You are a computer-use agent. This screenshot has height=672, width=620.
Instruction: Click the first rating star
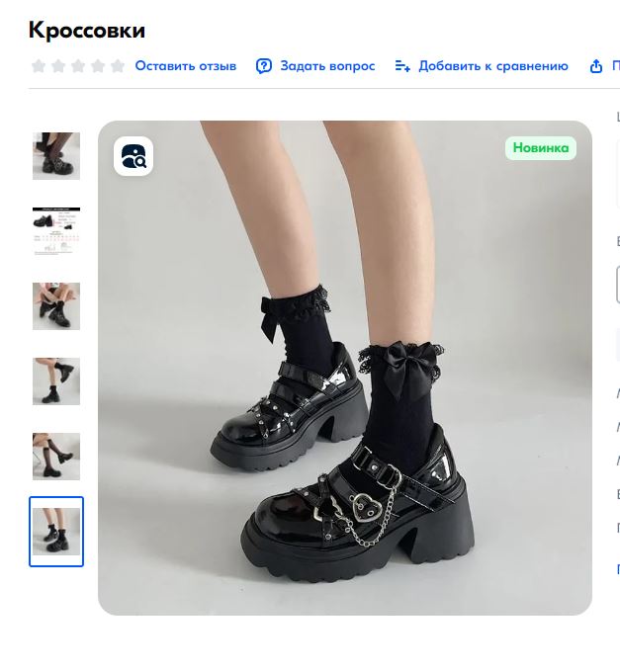pos(39,66)
